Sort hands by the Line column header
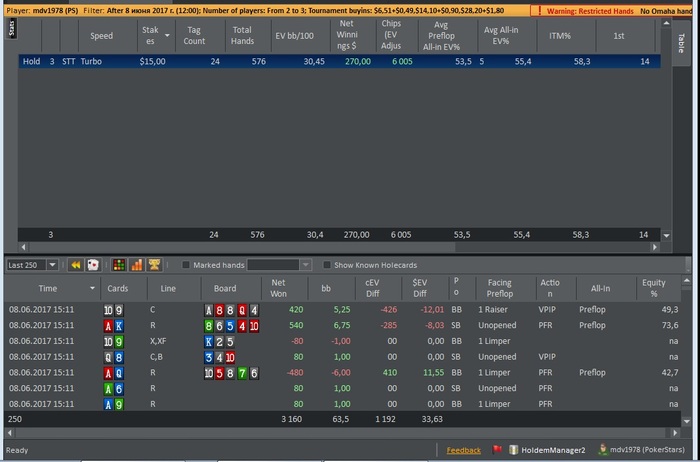 click(x=168, y=288)
